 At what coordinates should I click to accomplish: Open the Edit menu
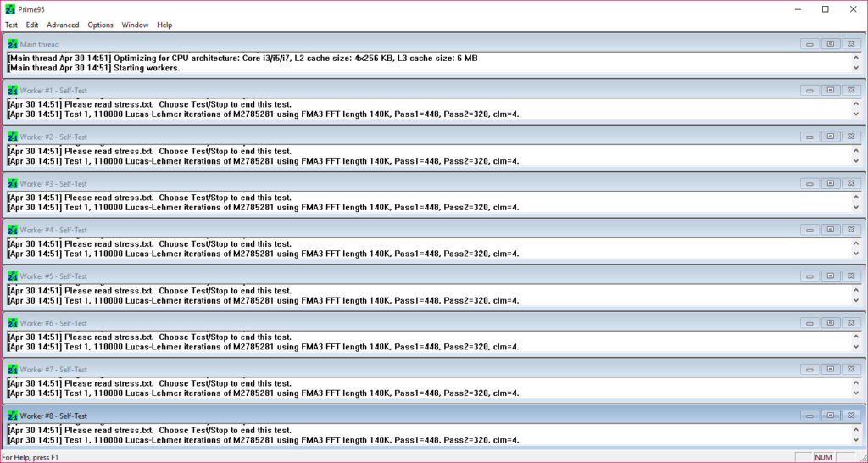[x=32, y=25]
